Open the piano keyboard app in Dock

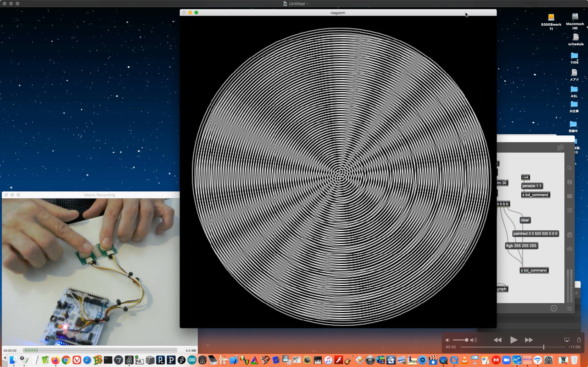[318, 360]
